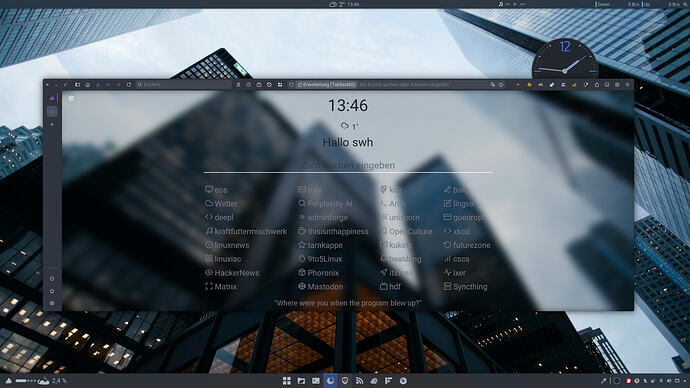This screenshot has width=690, height=388.
Task: Click the 'Zum Suchen eingeben' search field
Action: (x=348, y=165)
